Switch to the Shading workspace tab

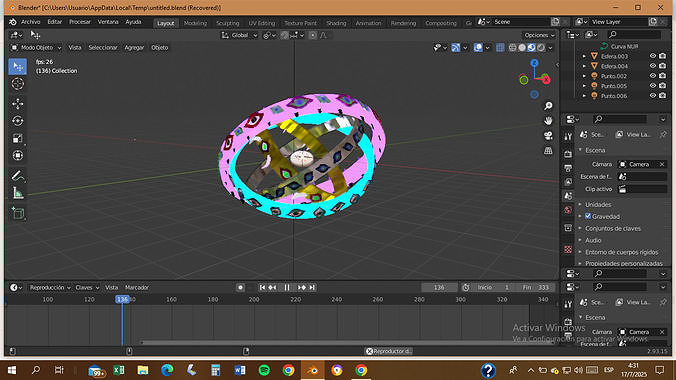coord(336,23)
